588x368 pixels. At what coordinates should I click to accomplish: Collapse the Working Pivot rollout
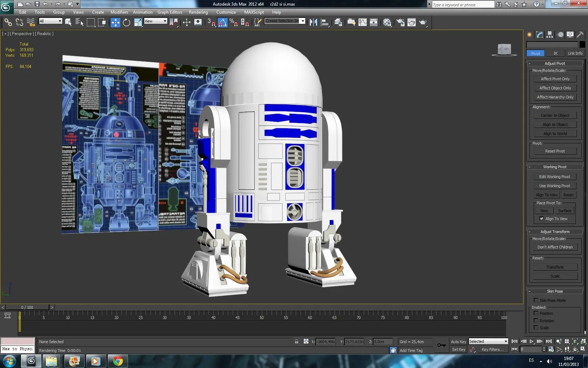(555, 167)
